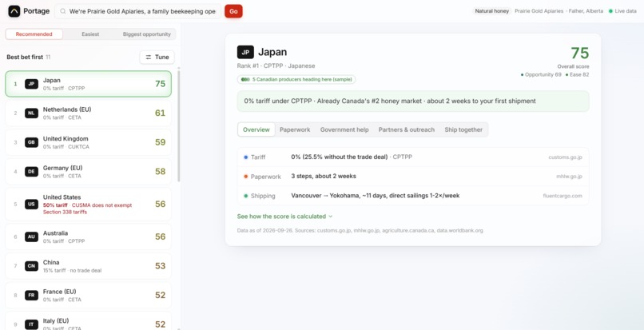Viewport: 644px width, 330px height.
Task: Click the '15% tariff · no trade deal' text
Action: pyautogui.click(x=72, y=270)
